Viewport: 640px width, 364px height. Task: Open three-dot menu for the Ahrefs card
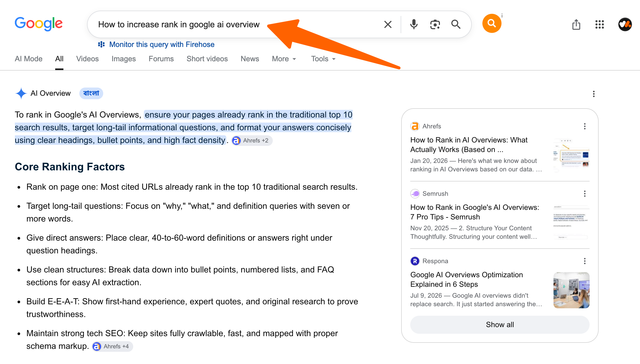585,126
